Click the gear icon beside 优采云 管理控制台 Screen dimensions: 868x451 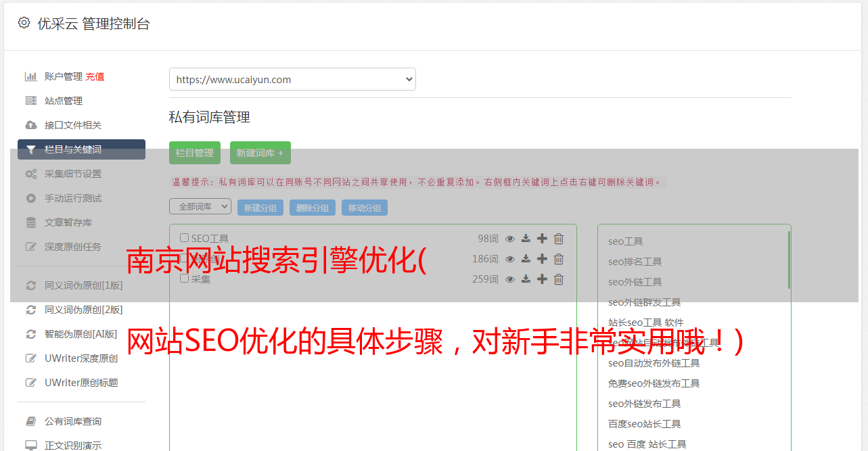(x=24, y=23)
